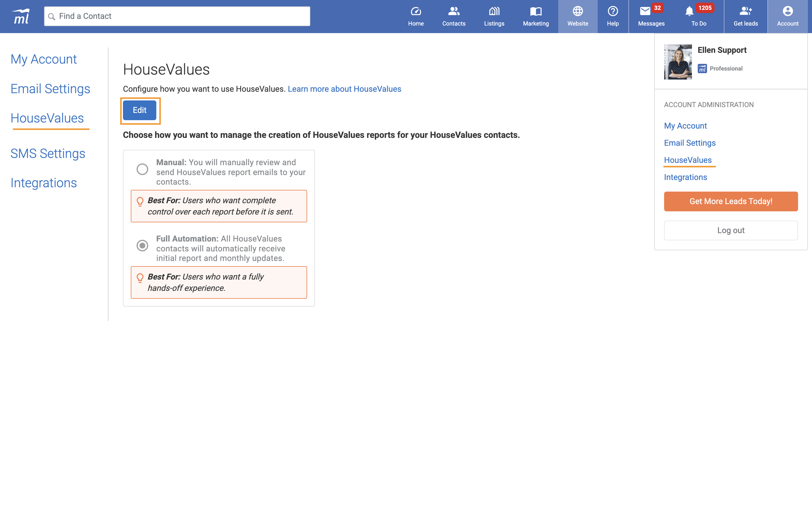The height and width of the screenshot is (508, 812).
Task: Click My Account in account dropdown panel
Action: [685, 126]
